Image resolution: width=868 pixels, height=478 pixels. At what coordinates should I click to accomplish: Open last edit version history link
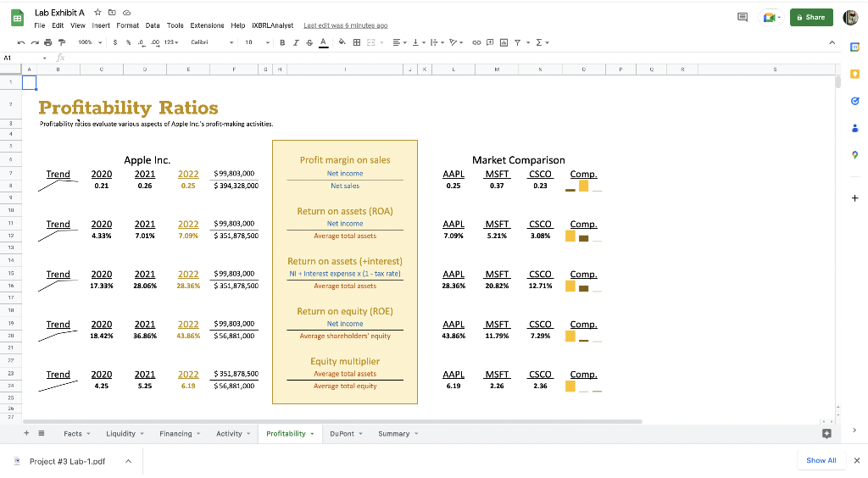tap(346, 25)
